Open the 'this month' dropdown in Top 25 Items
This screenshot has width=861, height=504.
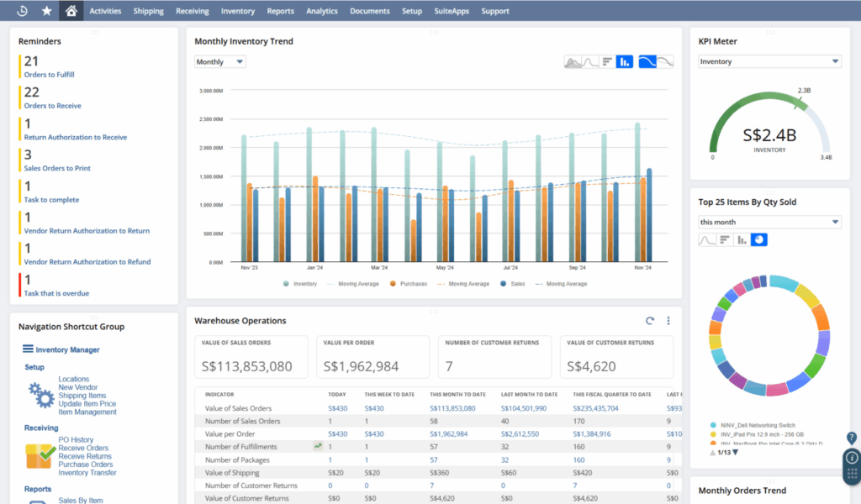coord(769,222)
